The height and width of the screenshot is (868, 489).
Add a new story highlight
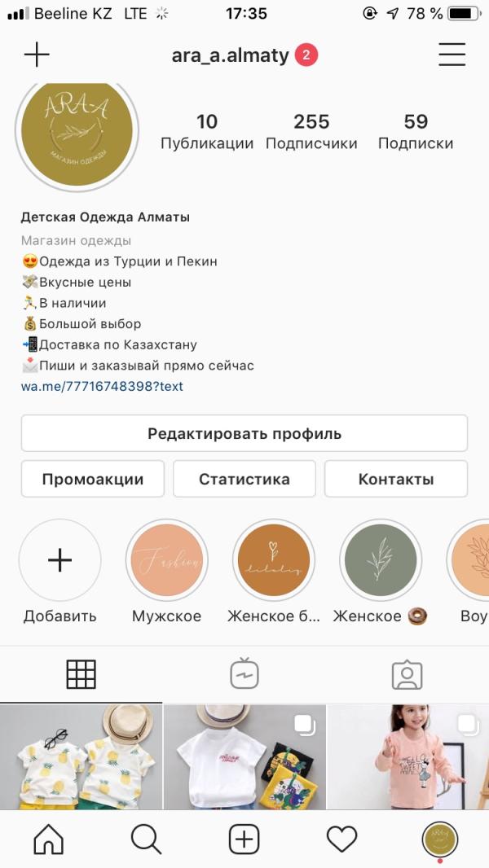(x=60, y=560)
